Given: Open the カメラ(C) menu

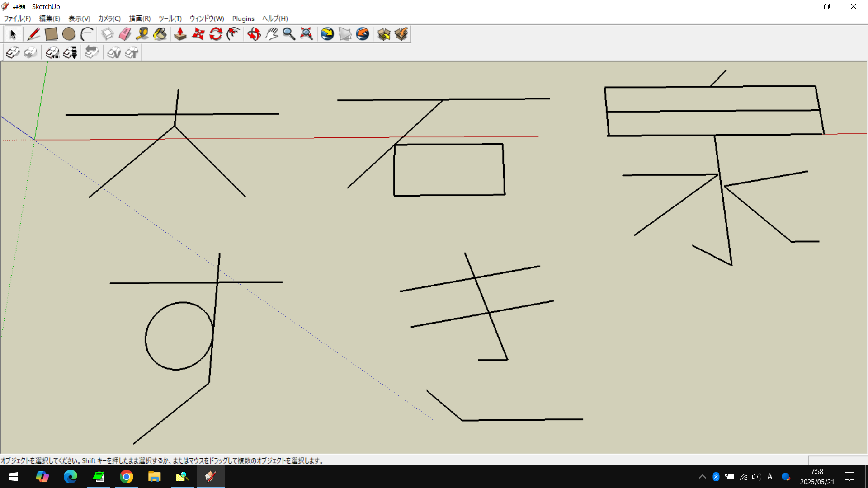Looking at the screenshot, I should click(x=109, y=19).
